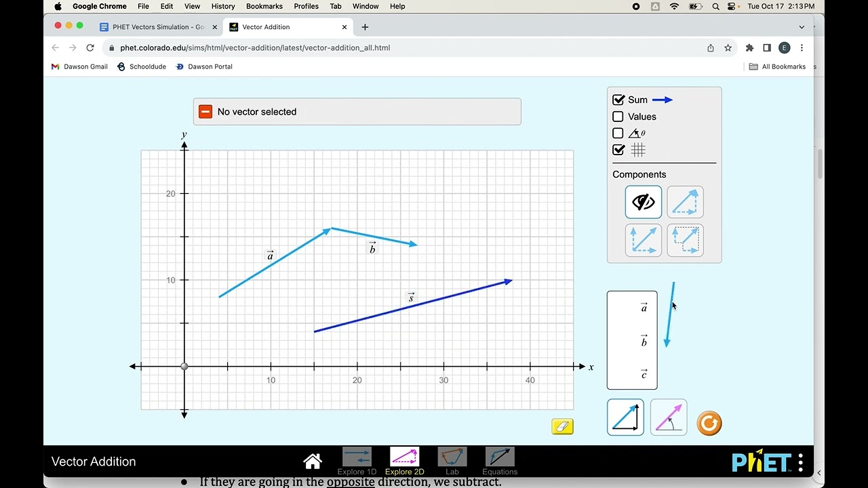
Task: Open the macOS Control Center icon
Action: pyautogui.click(x=732, y=6)
